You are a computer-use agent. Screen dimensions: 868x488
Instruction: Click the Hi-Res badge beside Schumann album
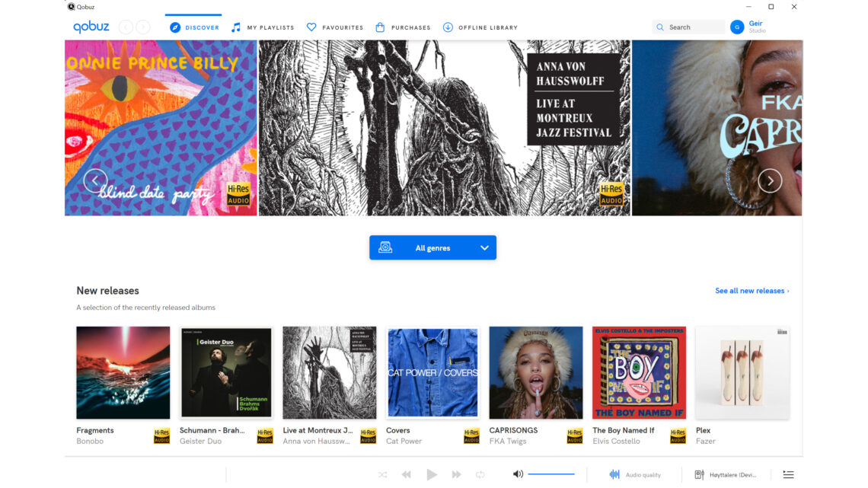point(265,436)
